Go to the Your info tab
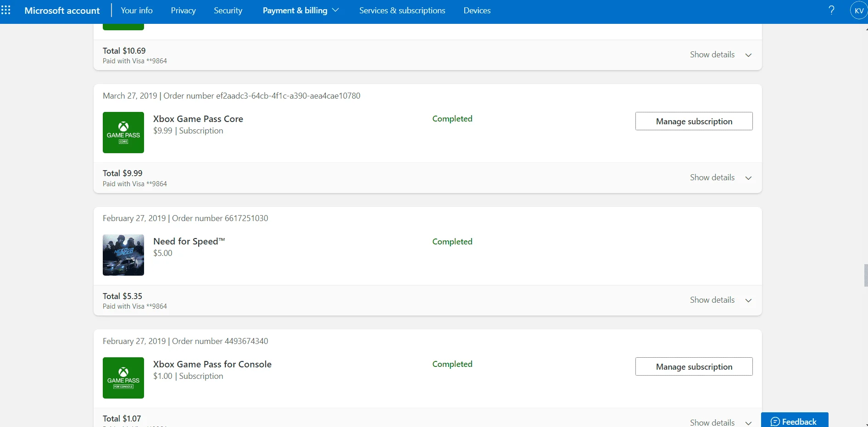868x427 pixels. (137, 10)
